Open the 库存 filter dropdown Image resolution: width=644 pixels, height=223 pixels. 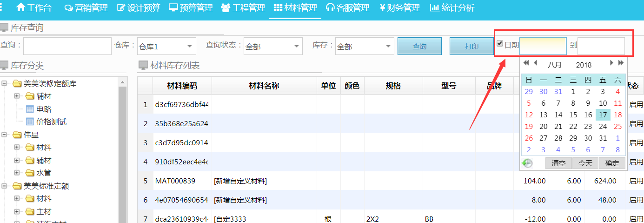pos(388,47)
